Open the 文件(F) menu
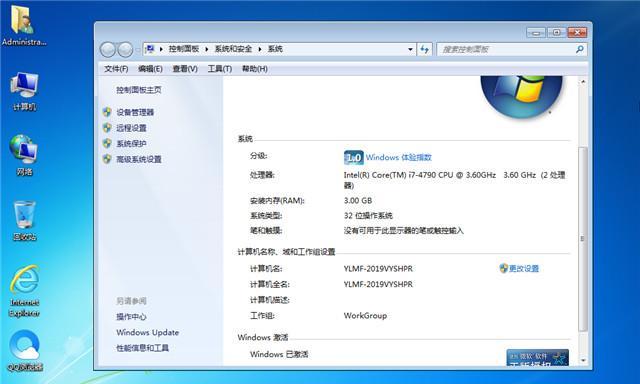 [x=116, y=69]
